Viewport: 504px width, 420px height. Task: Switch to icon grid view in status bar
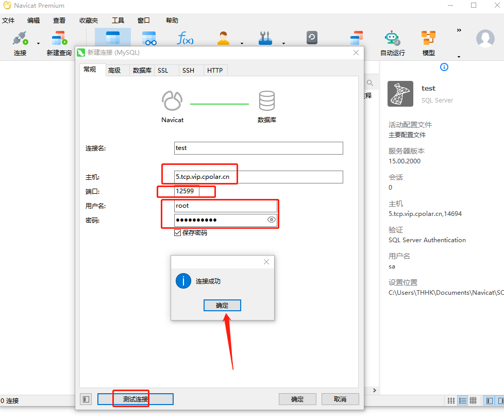pyautogui.click(x=451, y=400)
